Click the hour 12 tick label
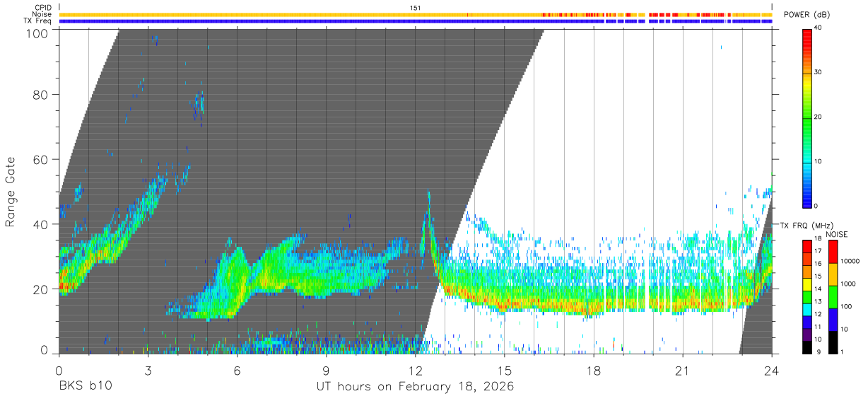The image size is (868, 401). coord(416,370)
